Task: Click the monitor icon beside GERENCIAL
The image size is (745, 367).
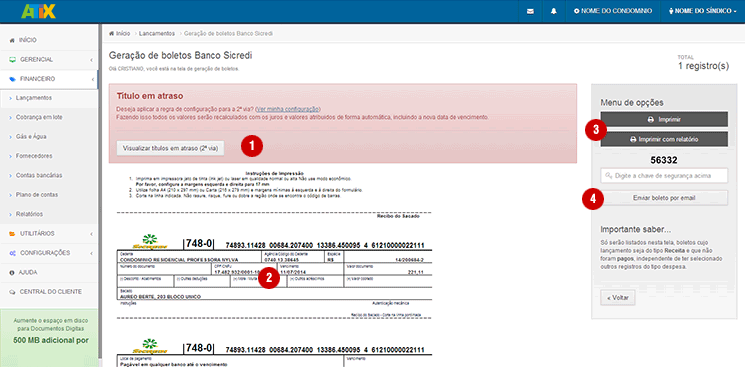Action: click(x=12, y=60)
